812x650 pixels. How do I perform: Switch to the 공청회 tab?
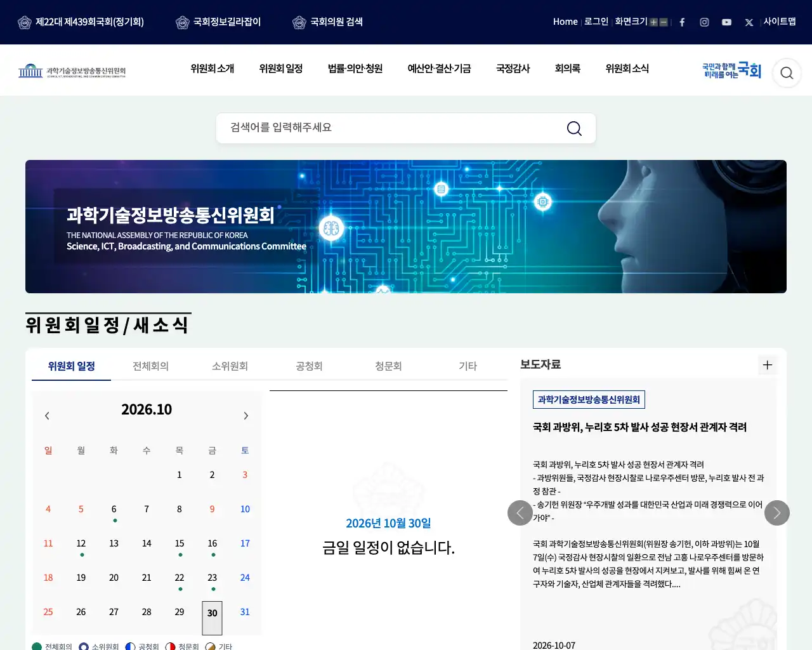[310, 366]
